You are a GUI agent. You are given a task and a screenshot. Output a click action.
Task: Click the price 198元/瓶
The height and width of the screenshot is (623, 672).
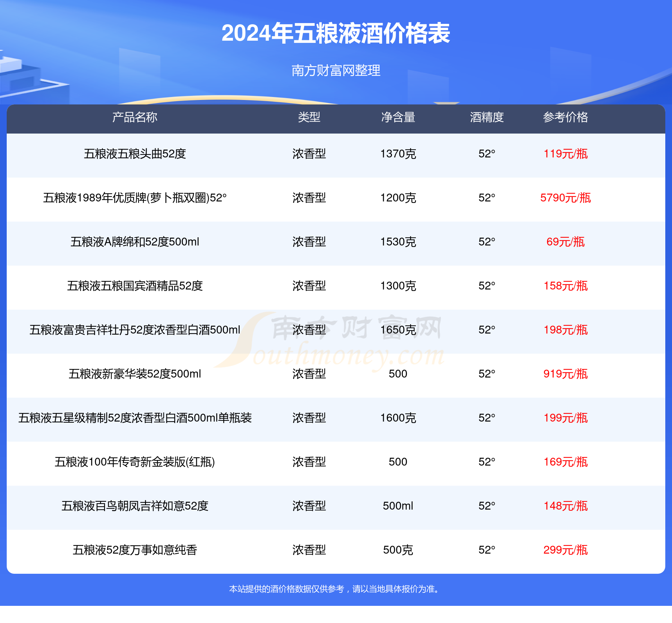point(566,330)
